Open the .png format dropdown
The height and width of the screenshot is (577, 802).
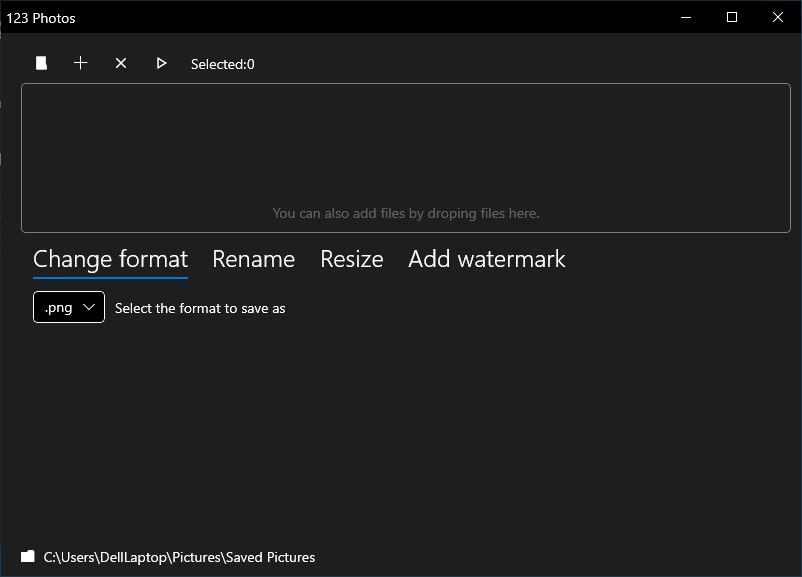point(69,307)
